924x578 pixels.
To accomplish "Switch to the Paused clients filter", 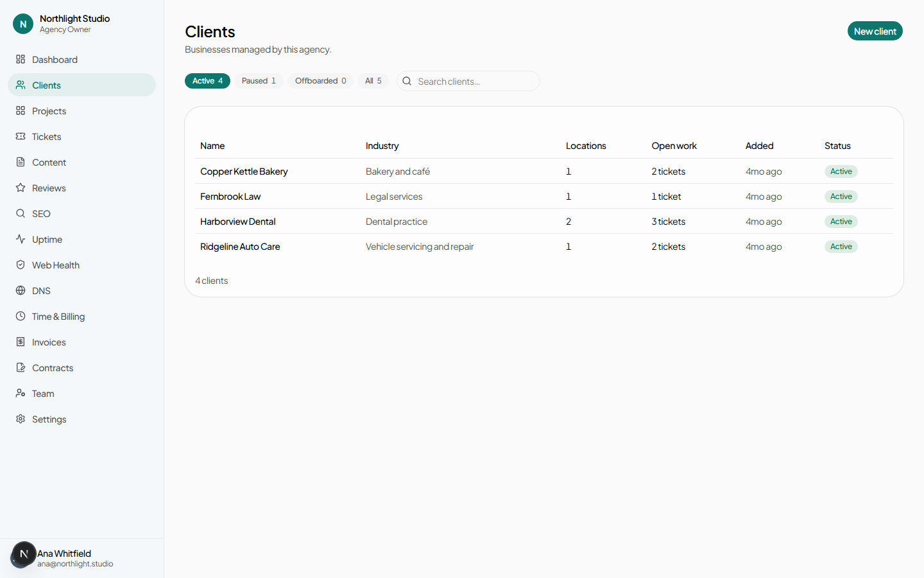I will 259,81.
